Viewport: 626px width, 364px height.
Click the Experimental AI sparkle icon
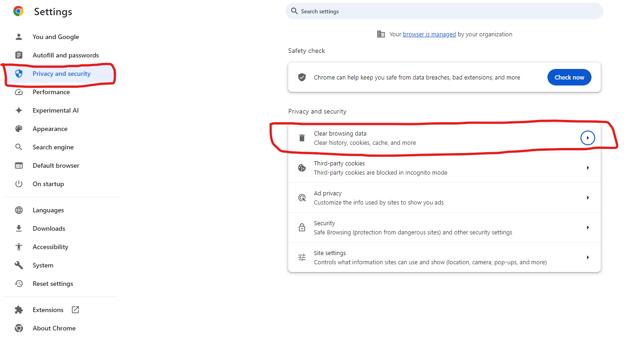(19, 110)
